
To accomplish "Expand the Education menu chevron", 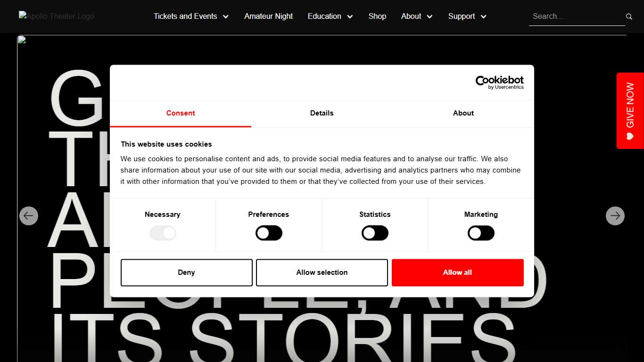I will coord(349,16).
